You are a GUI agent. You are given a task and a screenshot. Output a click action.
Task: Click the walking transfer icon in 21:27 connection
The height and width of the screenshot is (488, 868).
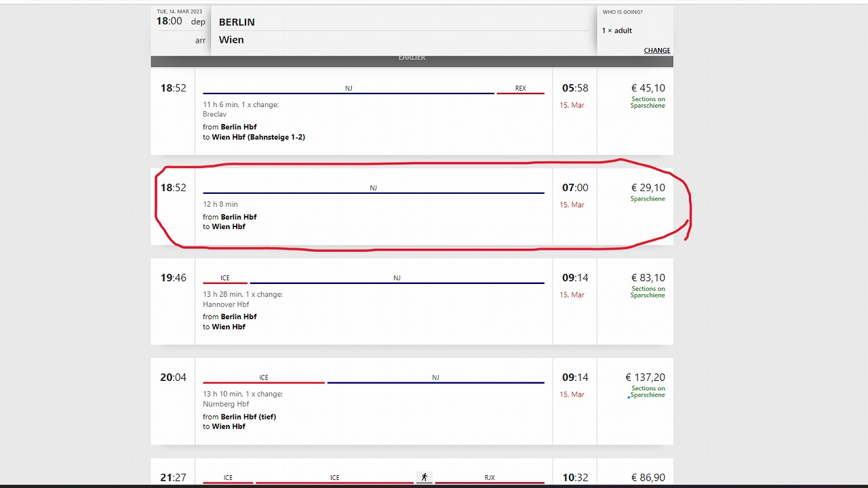click(x=424, y=477)
